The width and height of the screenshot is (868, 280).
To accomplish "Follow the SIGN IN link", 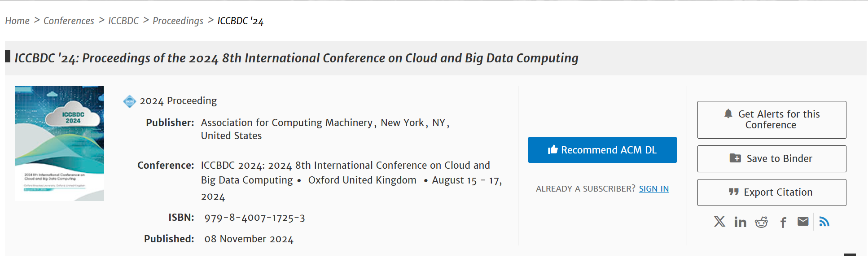I will click(653, 189).
